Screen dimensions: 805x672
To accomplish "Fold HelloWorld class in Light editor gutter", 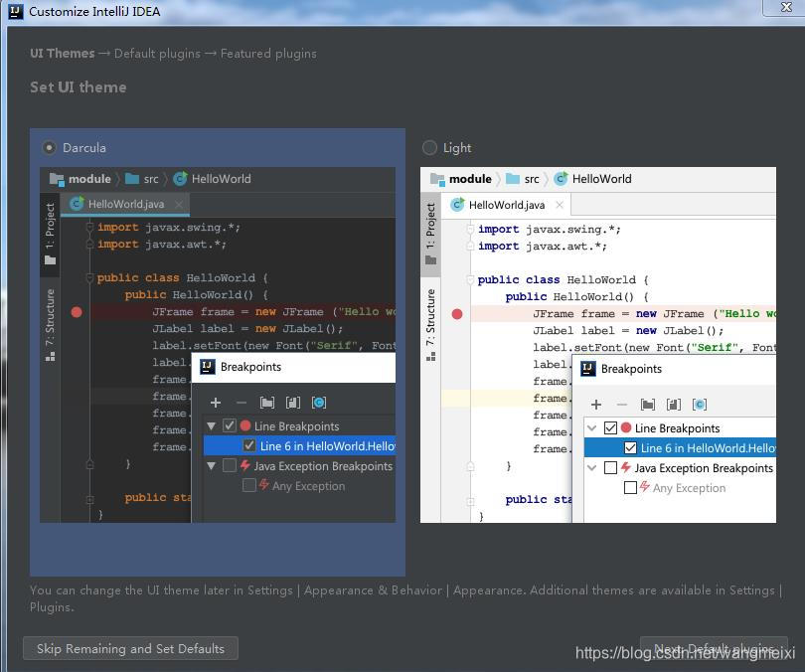I will point(470,279).
